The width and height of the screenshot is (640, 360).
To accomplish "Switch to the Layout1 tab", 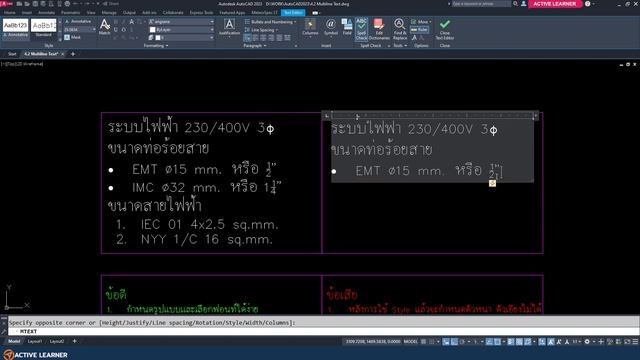I will coord(35,341).
